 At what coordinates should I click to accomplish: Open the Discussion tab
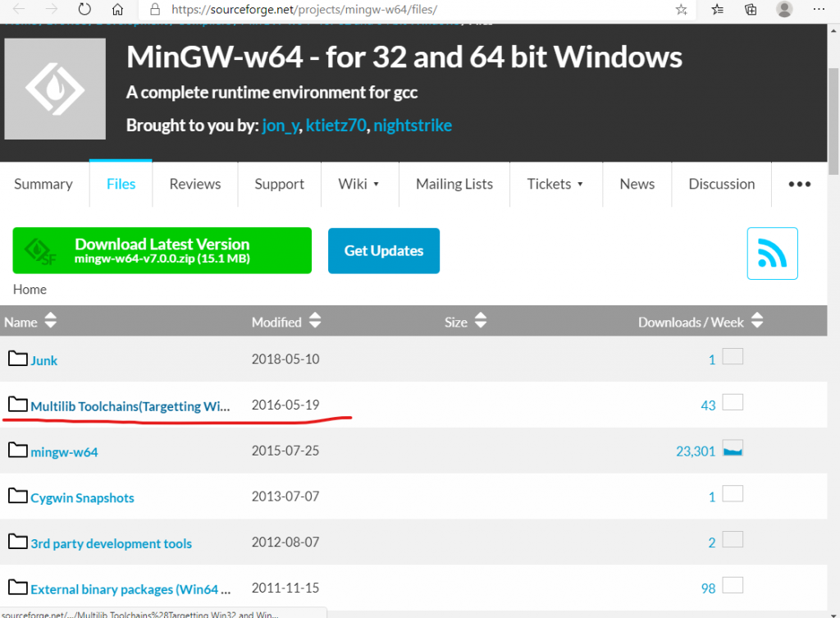tap(722, 184)
